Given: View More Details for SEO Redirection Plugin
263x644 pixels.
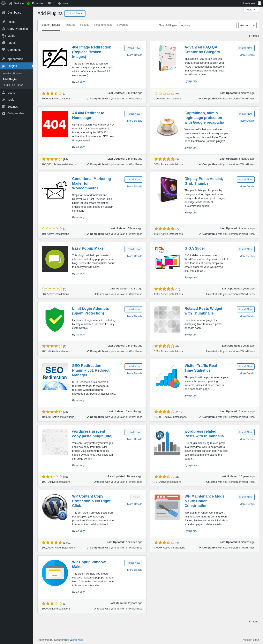Looking at the screenshot, I should (135, 373).
